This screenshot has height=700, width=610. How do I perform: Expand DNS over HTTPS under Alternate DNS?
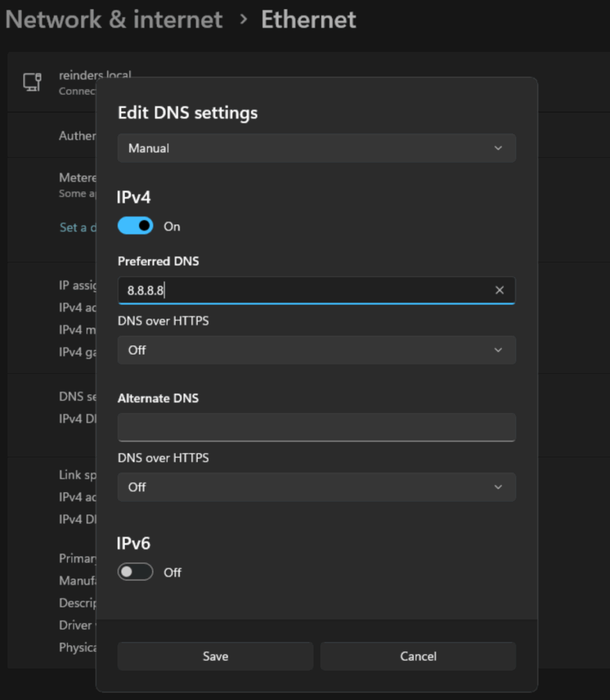(x=316, y=487)
